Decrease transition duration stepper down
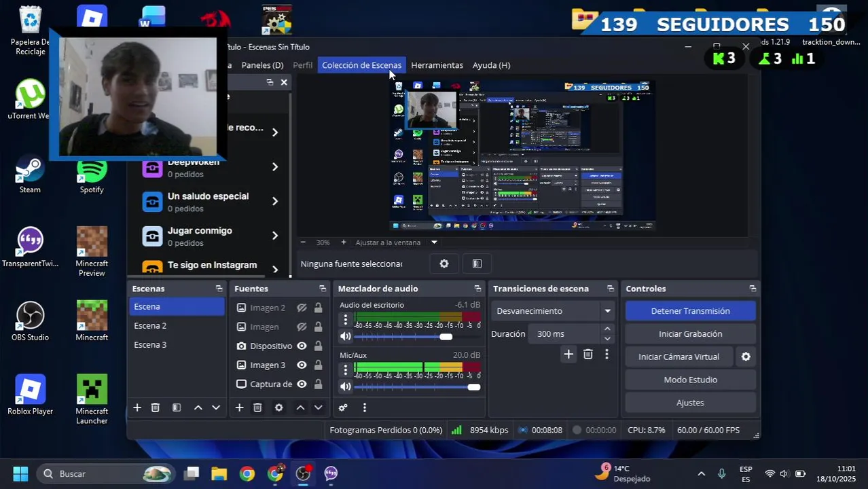Screen dimensions: 868x489 pyautogui.click(x=607, y=338)
